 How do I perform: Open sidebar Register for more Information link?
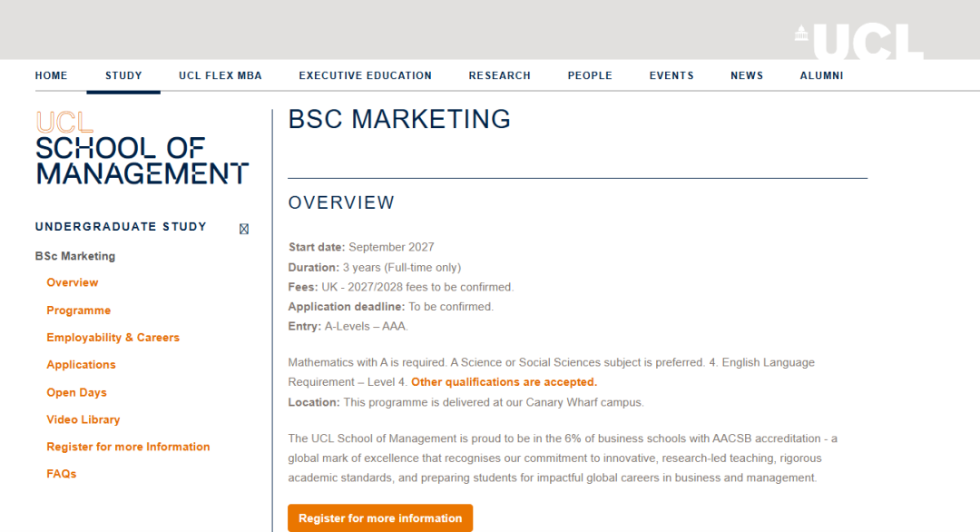[128, 447]
